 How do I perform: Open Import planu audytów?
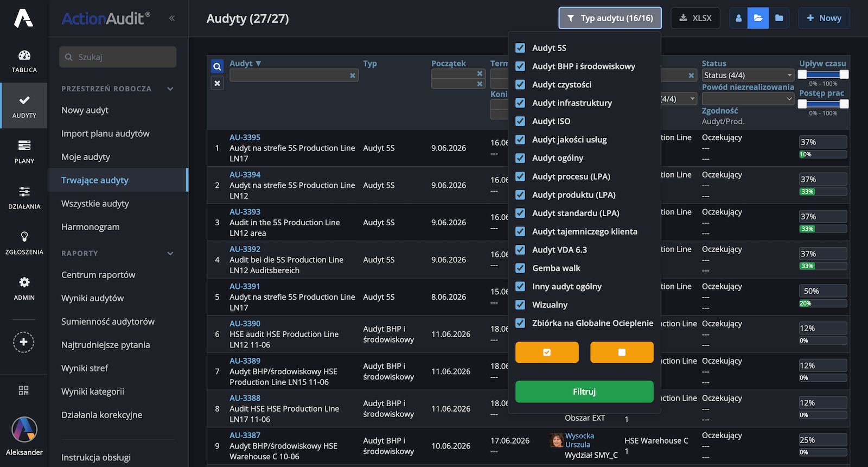pos(105,134)
